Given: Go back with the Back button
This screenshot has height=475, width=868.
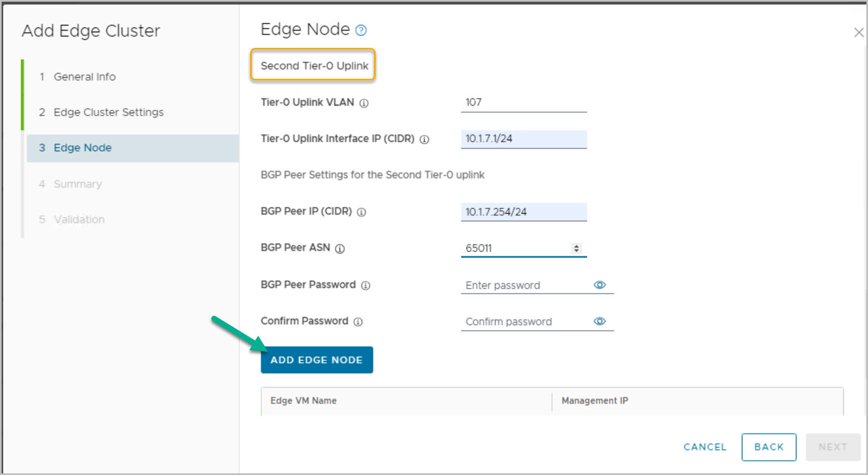Looking at the screenshot, I should click(768, 447).
